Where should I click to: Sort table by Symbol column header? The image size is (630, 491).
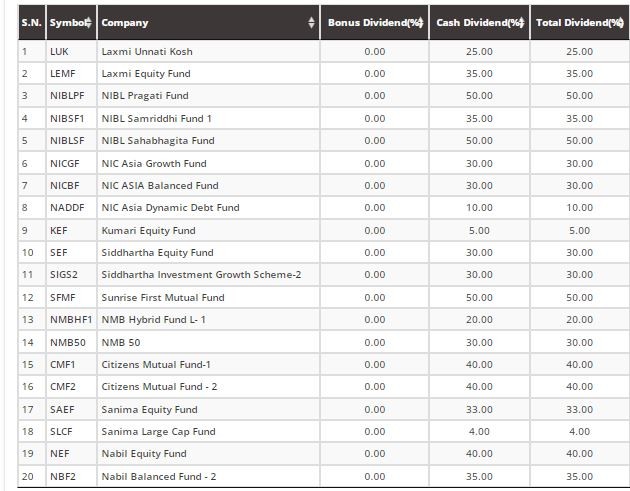point(71,23)
